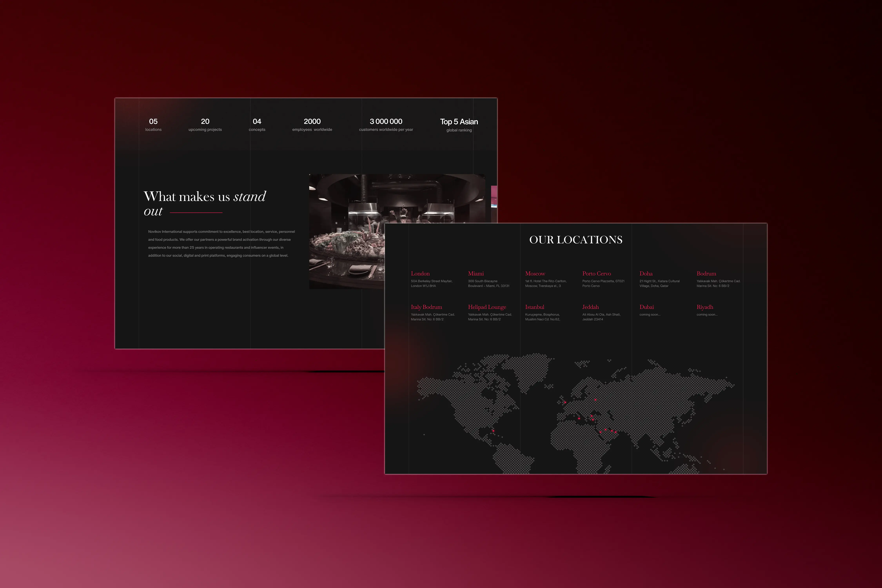Select the Bodrum location heading

click(706, 273)
